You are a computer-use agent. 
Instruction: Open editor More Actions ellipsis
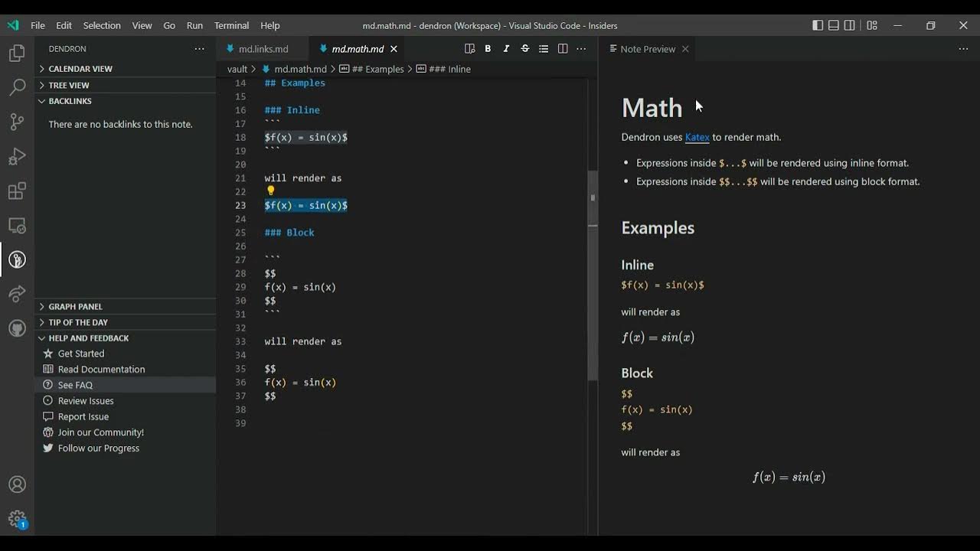(581, 49)
